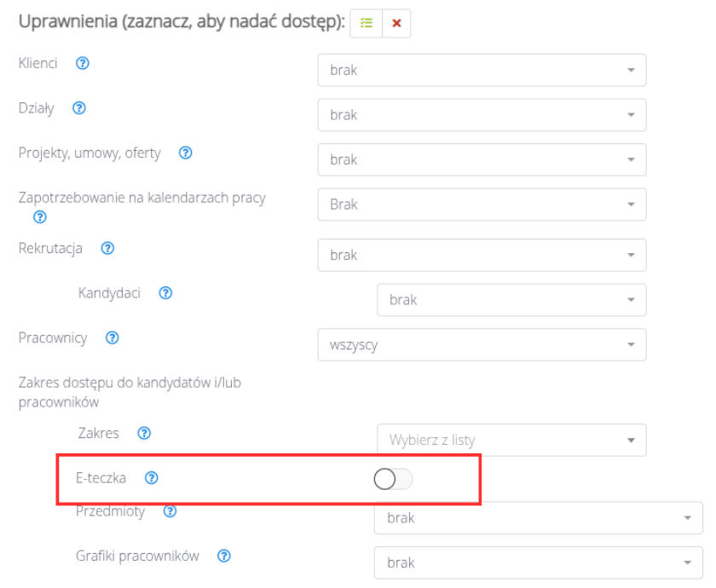Open Grafiki pracowników dropdown

click(539, 562)
